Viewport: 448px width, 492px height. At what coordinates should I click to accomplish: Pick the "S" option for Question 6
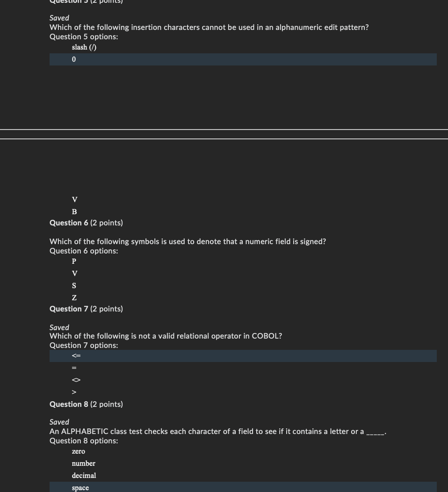pos(73,286)
